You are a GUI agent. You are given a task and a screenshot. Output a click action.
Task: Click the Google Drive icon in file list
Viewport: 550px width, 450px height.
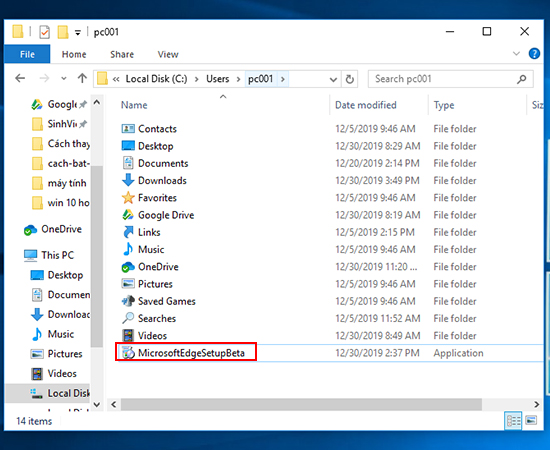click(x=128, y=215)
